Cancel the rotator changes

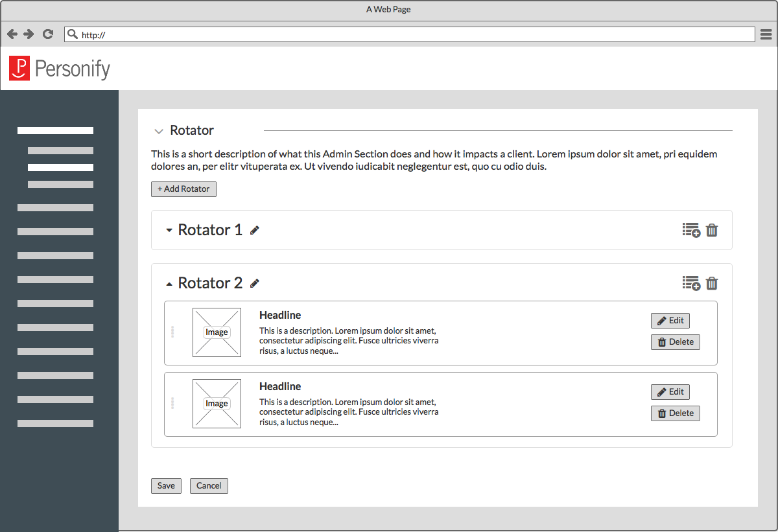[x=209, y=486]
